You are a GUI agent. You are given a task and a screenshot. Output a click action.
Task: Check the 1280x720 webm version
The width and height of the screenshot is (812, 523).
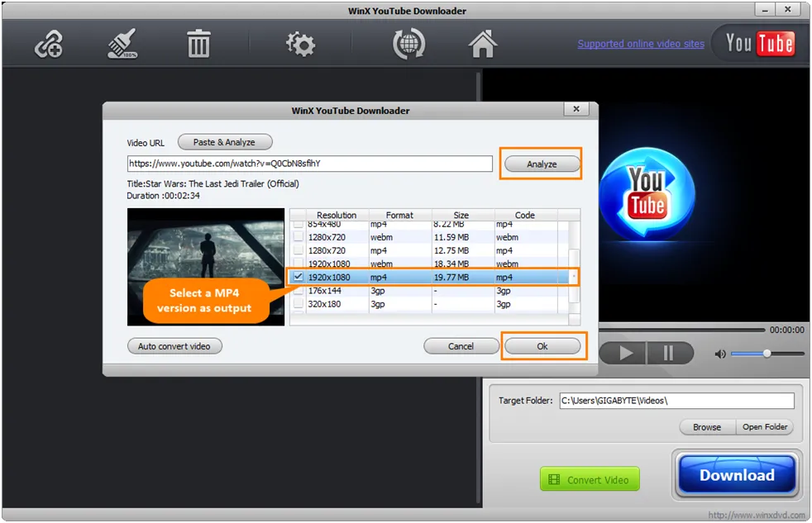298,237
